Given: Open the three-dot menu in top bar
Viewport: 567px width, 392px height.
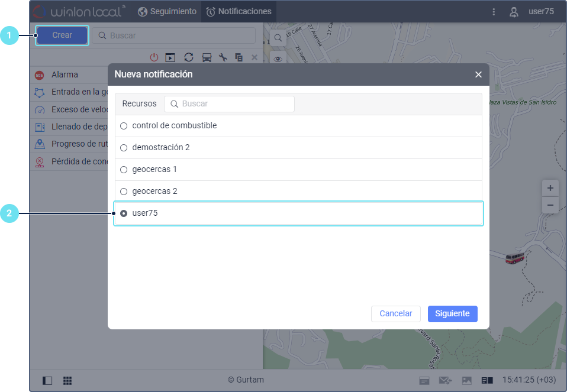Looking at the screenshot, I should click(x=494, y=11).
